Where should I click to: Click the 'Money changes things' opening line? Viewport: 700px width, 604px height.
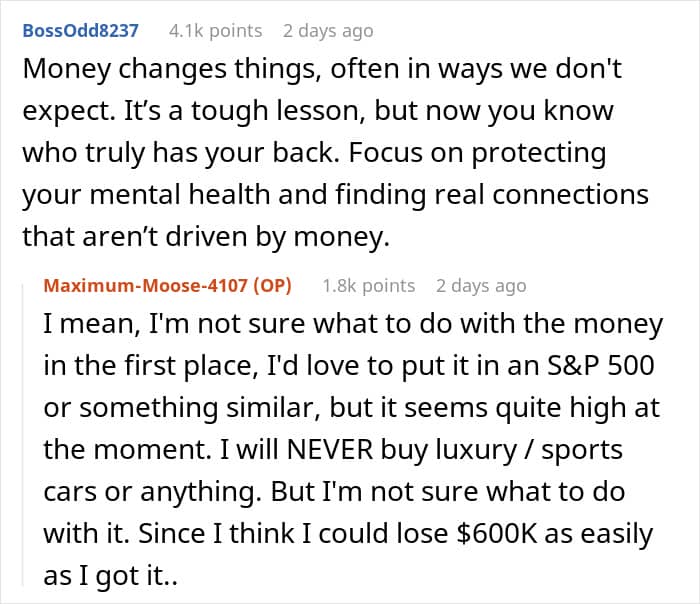322,69
